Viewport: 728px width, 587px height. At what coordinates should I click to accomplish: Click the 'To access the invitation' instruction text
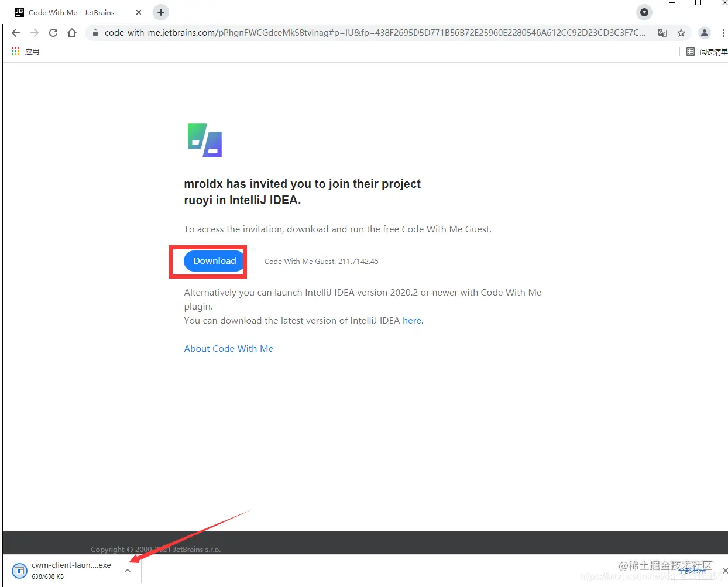tap(338, 229)
